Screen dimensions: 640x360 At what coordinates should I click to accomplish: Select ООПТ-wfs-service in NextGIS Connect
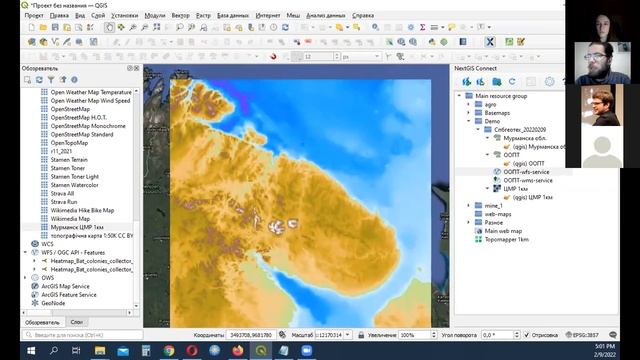526,172
